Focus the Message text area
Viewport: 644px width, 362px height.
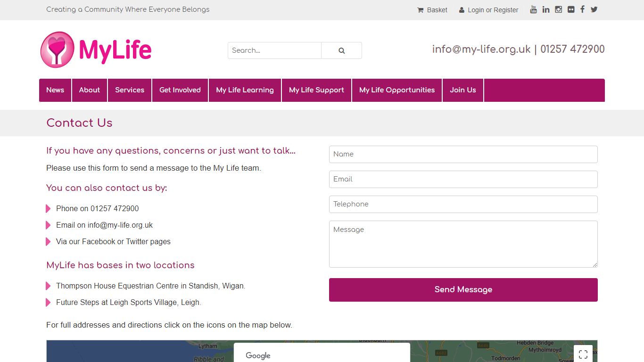tap(463, 244)
